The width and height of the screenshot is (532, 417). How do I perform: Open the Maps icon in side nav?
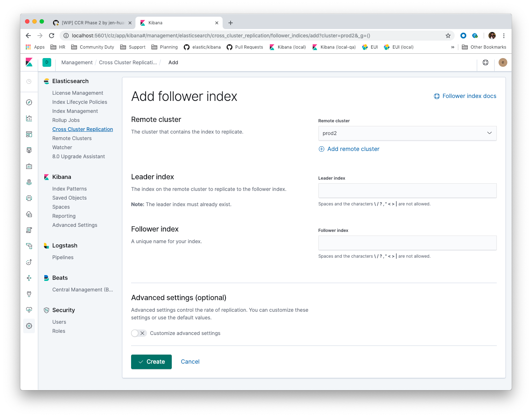[x=29, y=182]
